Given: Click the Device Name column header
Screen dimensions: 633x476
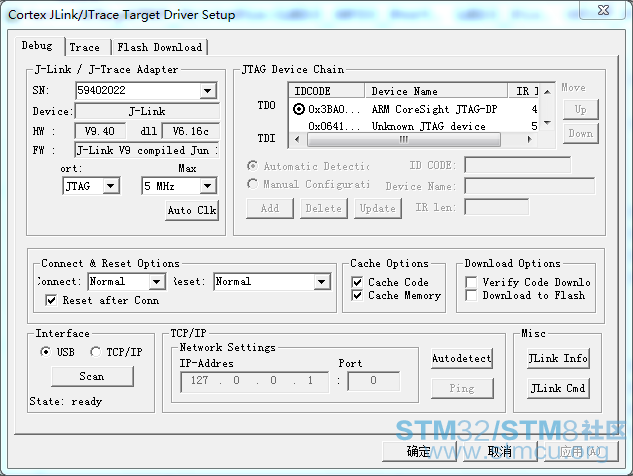Looking at the screenshot, I should 436,91.
